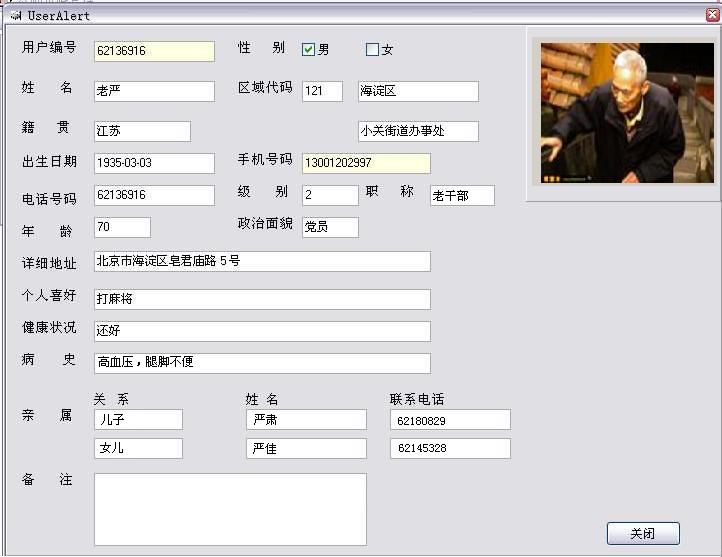
Task: Click the relative relation field 女儿
Action: (x=138, y=448)
